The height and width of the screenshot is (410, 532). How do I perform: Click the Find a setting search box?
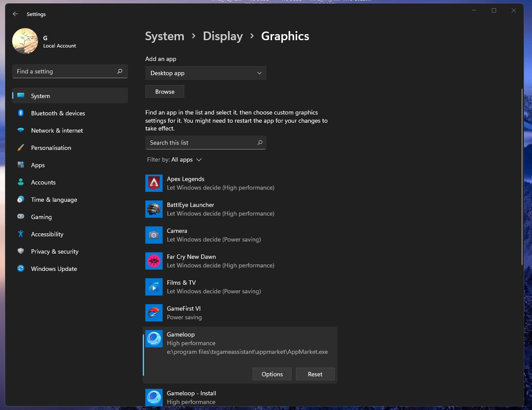pos(70,71)
